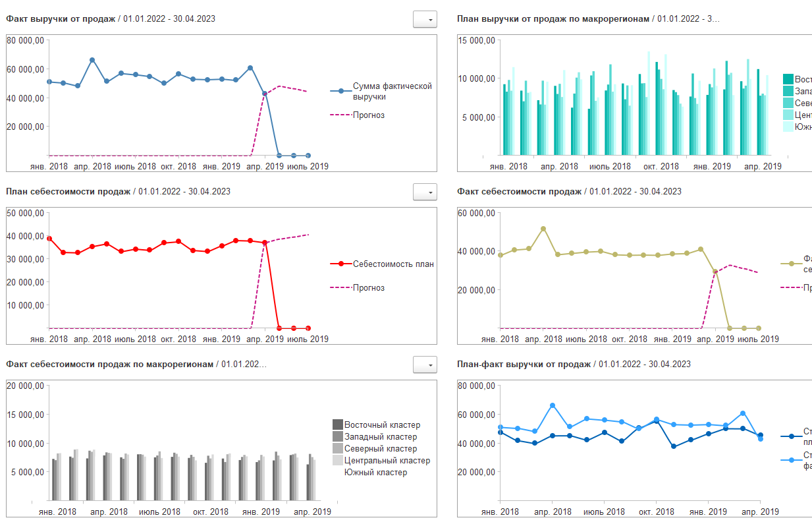Click the июль 2019 axis label in Факт выручки от продаж chart

[x=308, y=167]
